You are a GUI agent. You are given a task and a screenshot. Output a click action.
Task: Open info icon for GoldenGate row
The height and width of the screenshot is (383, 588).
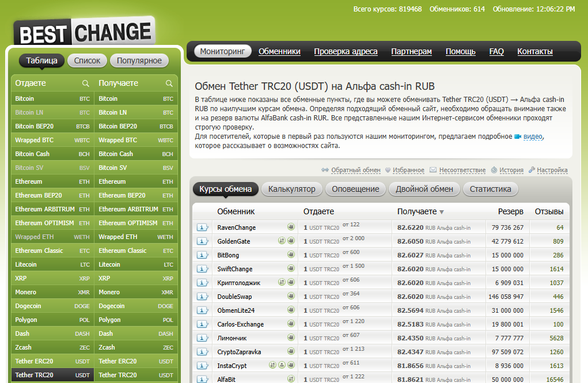[203, 241]
